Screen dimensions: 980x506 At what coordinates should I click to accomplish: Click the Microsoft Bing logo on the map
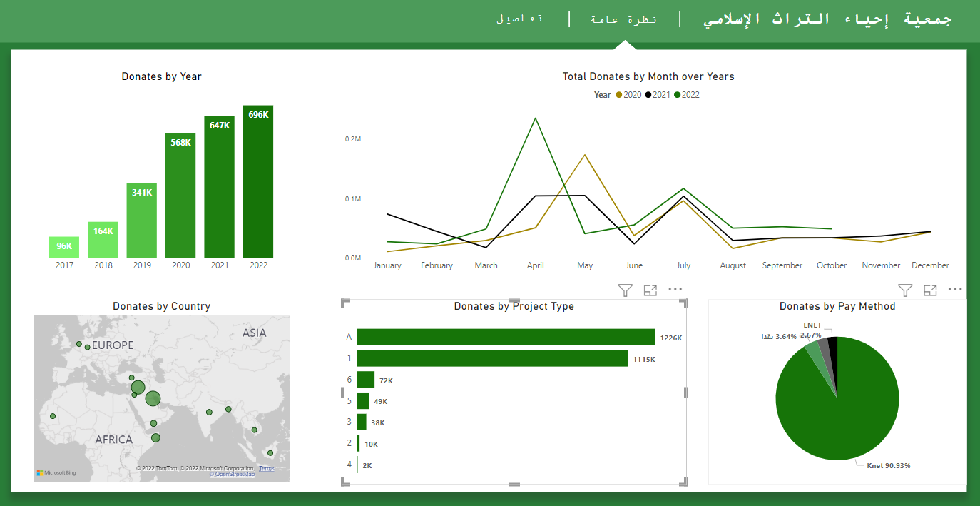57,472
